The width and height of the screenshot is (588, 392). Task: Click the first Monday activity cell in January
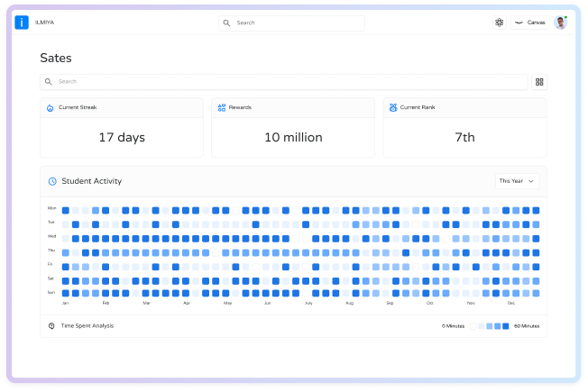point(65,210)
